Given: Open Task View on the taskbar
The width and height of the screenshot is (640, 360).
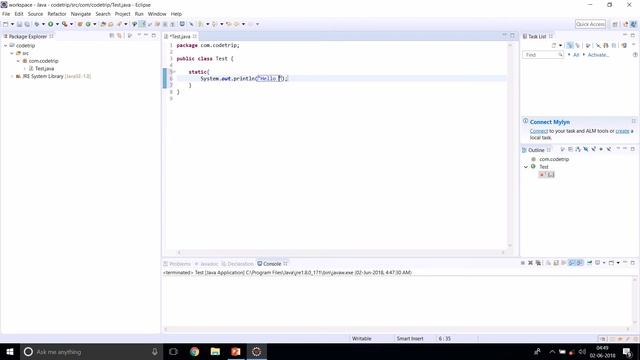Looking at the screenshot, I should [173, 351].
